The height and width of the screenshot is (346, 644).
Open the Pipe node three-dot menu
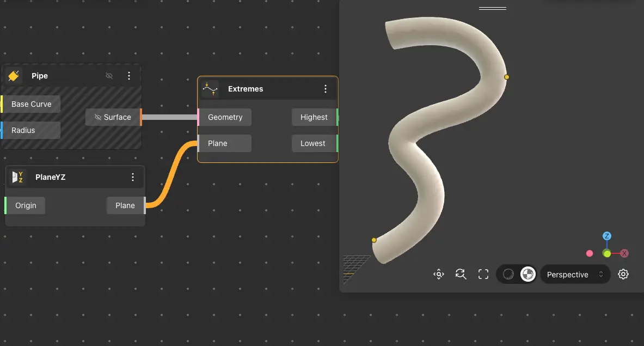(129, 76)
